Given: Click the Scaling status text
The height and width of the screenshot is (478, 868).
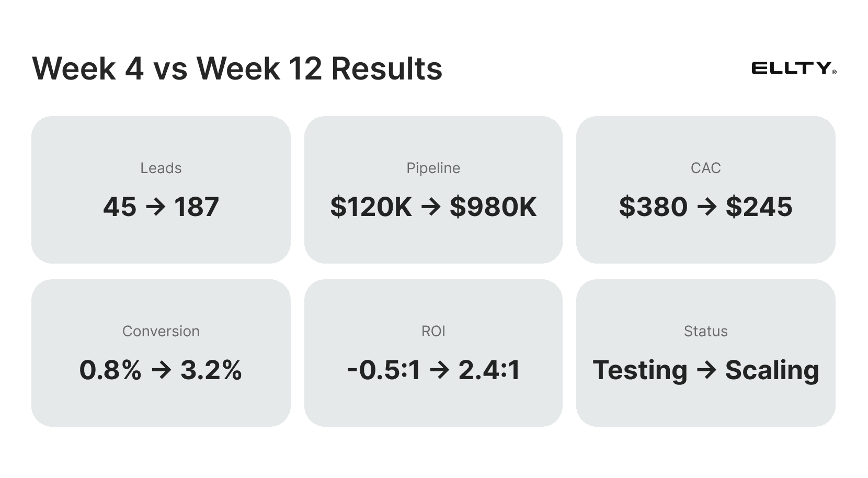Looking at the screenshot, I should point(772,370).
